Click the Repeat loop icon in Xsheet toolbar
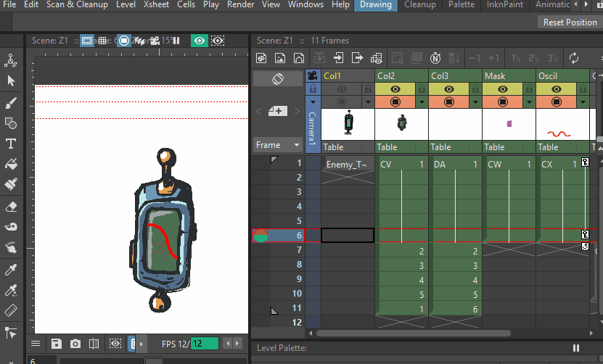Image resolution: width=603 pixels, height=364 pixels. [574, 58]
